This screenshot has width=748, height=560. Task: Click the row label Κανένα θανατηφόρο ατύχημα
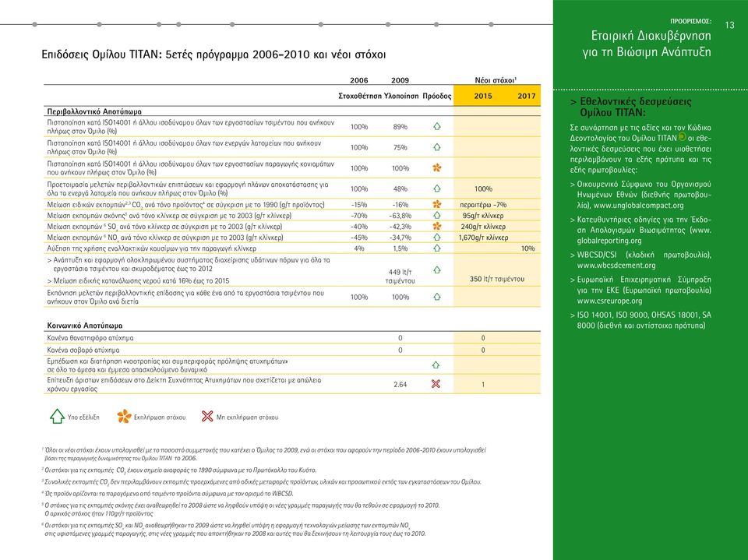(x=90, y=338)
